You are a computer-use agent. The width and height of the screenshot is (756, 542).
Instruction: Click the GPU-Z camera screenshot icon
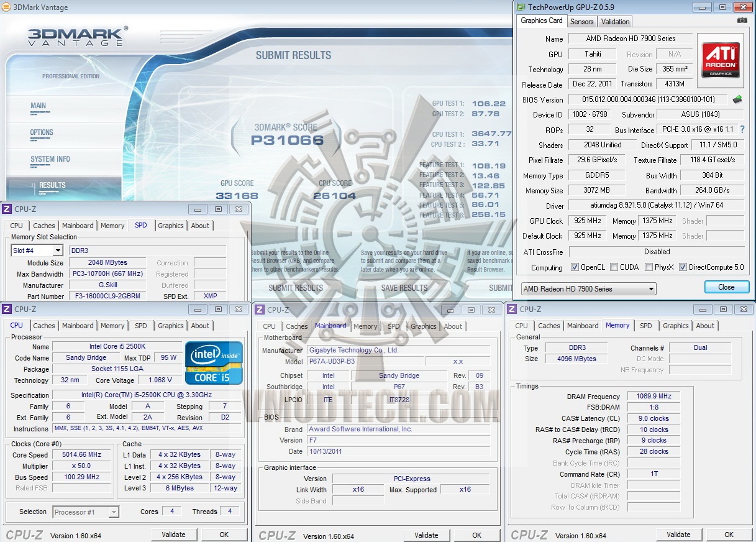(742, 21)
